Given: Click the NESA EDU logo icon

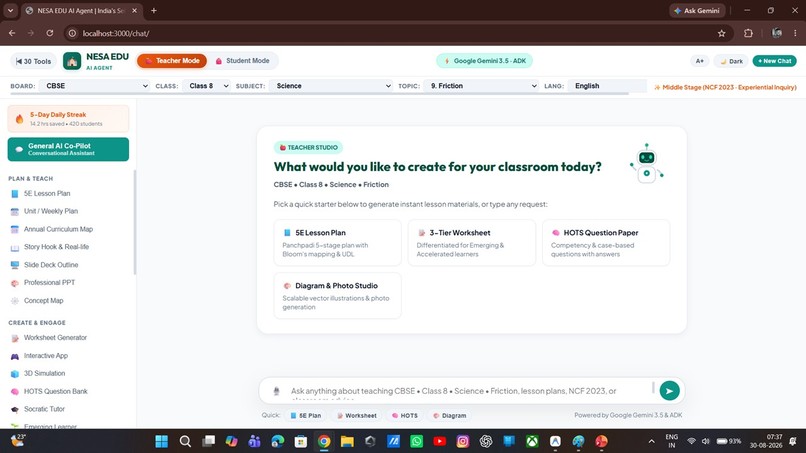Looking at the screenshot, I should [x=72, y=61].
